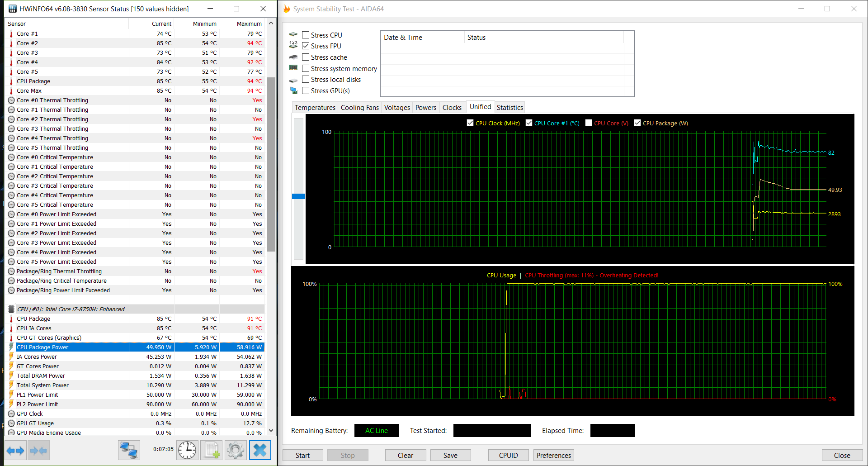Uncheck the Stress FPU checkbox
The height and width of the screenshot is (466, 868).
click(x=306, y=46)
